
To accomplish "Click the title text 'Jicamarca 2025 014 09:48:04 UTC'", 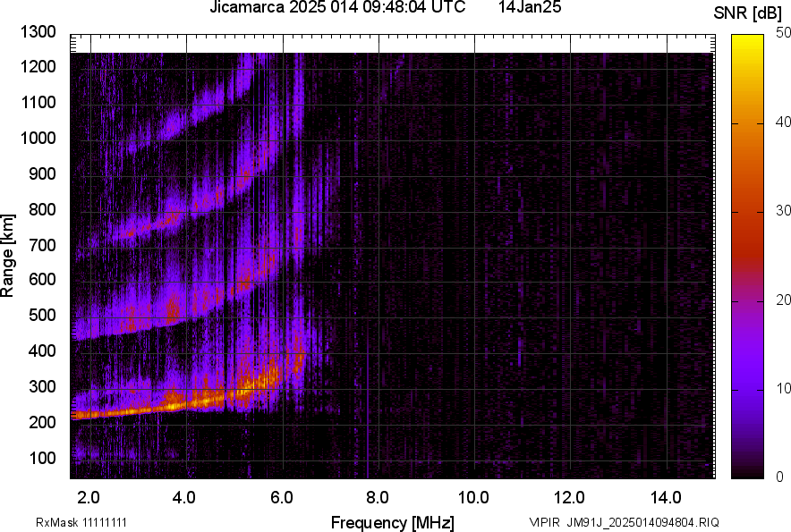I will coord(337,7).
